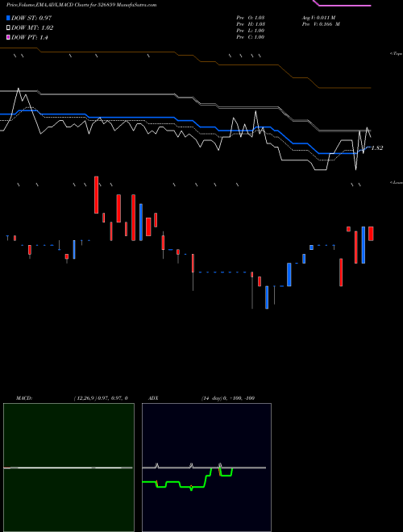403x532 pixels.
Task: Click the 'Pre L: 1.00' value
Action: point(251,31)
